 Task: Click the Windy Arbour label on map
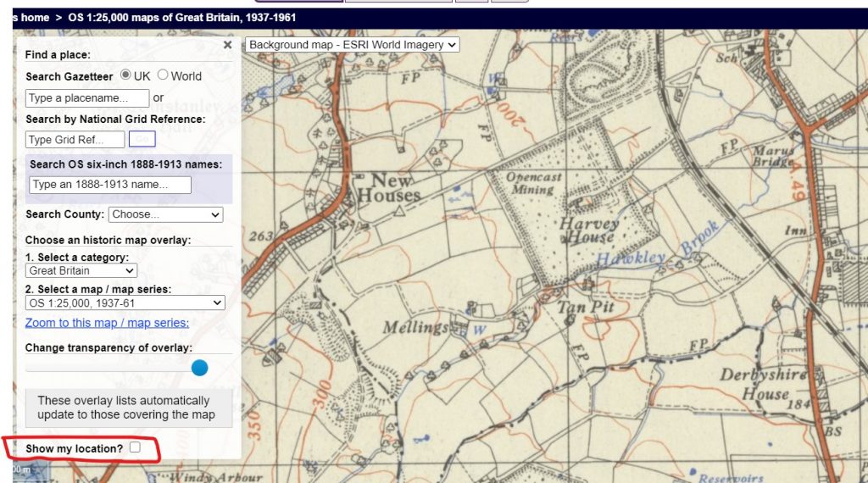216,477
